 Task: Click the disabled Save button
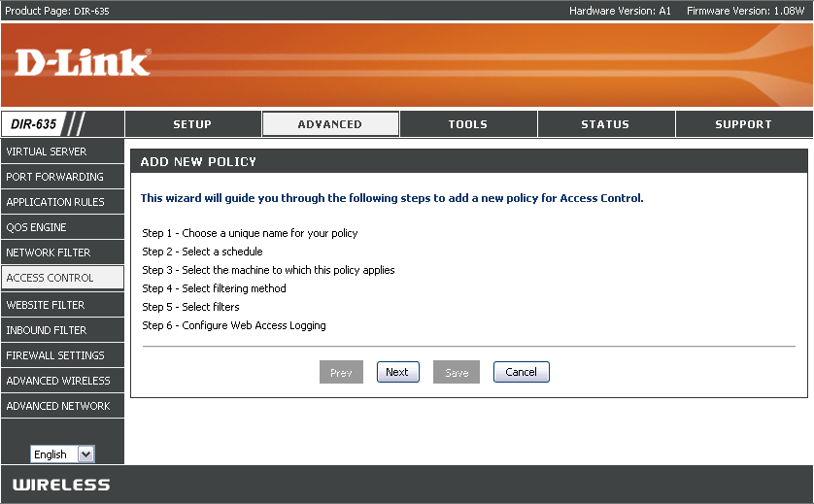click(457, 372)
